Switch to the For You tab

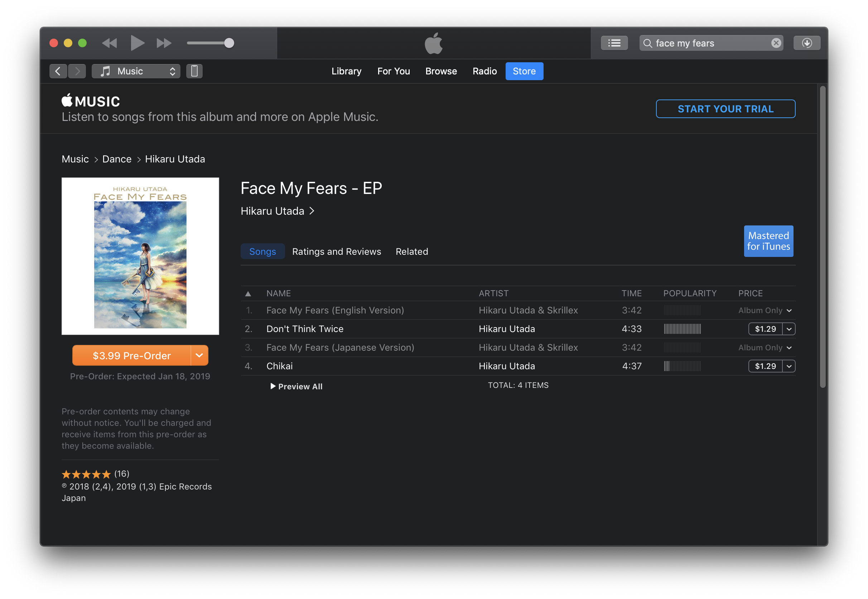pos(393,71)
